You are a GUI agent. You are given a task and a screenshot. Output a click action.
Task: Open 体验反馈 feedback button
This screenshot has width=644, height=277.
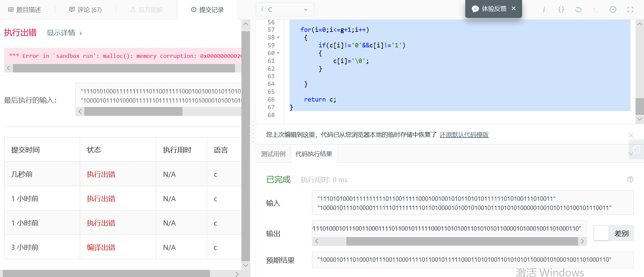[489, 9]
